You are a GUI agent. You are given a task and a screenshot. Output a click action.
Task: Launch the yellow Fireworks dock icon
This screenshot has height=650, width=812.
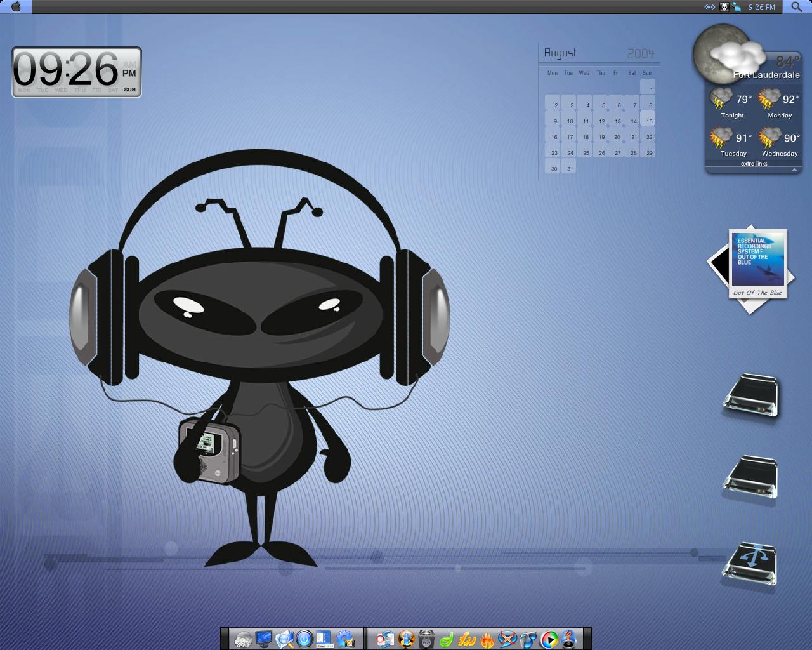coord(467,639)
